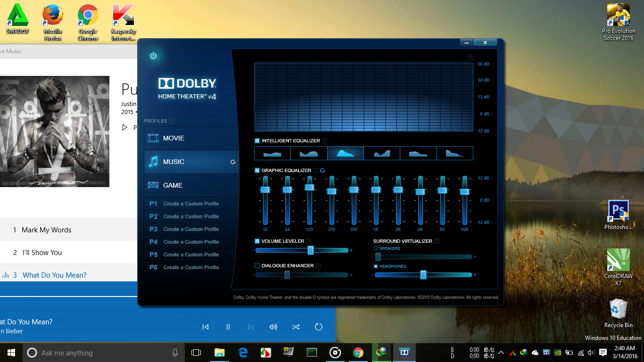Open help for Intelligent Equalizer
The width and height of the screenshot is (644, 362).
tap(325, 140)
